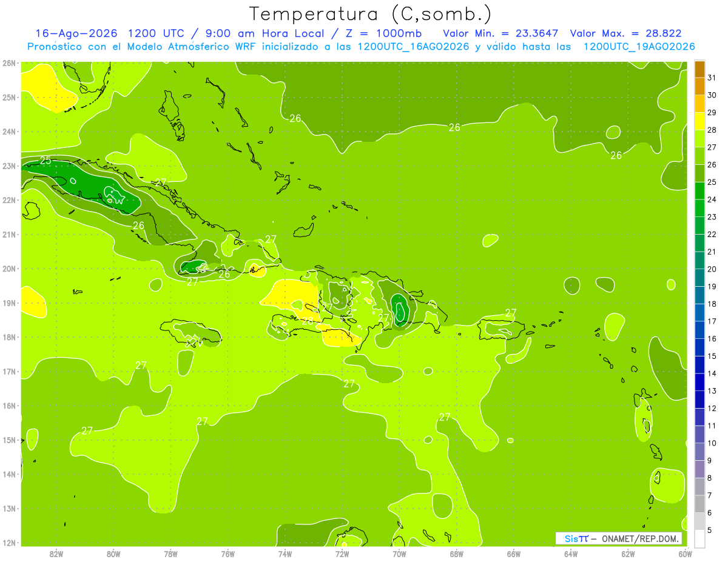
Task: Click the colorbar label "24"
Action: (x=712, y=199)
